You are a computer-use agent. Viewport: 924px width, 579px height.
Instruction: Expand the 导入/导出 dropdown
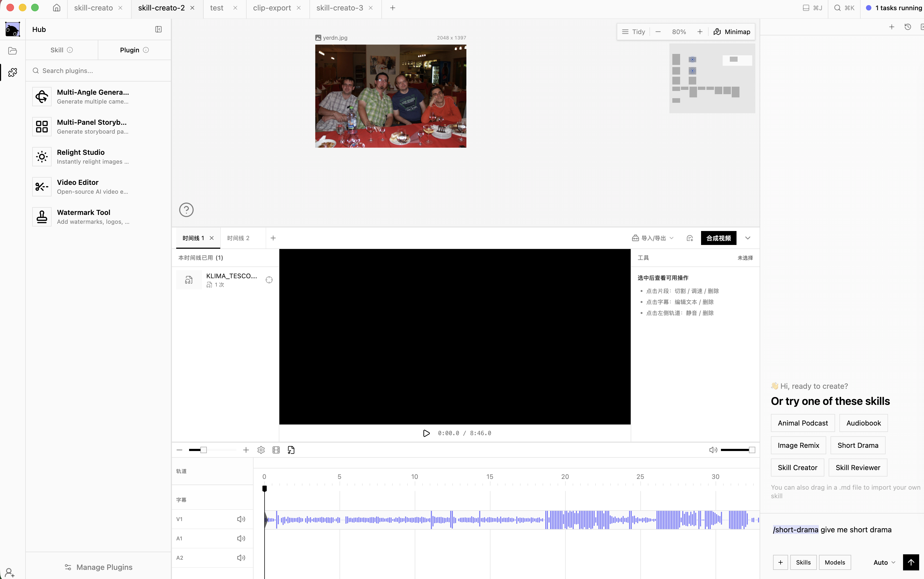(653, 238)
